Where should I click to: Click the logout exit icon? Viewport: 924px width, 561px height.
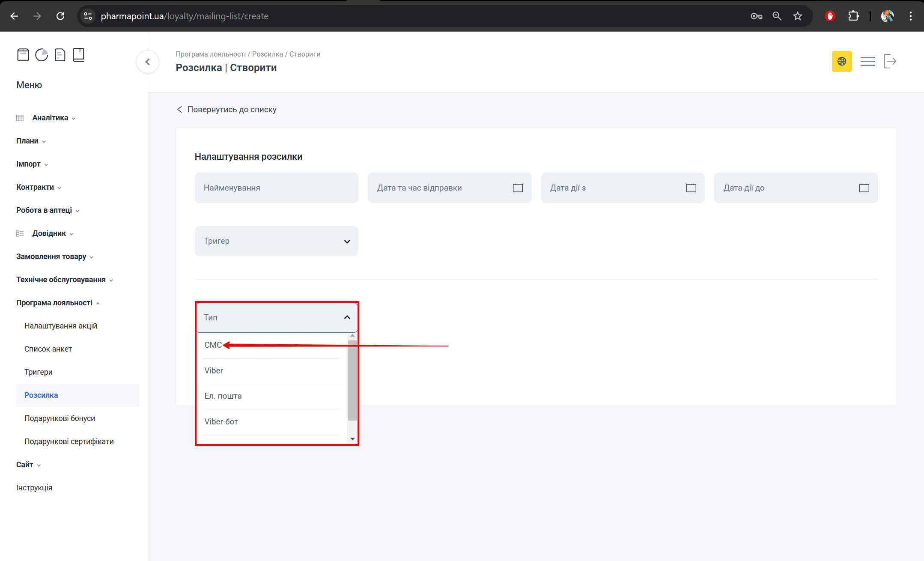click(x=890, y=61)
